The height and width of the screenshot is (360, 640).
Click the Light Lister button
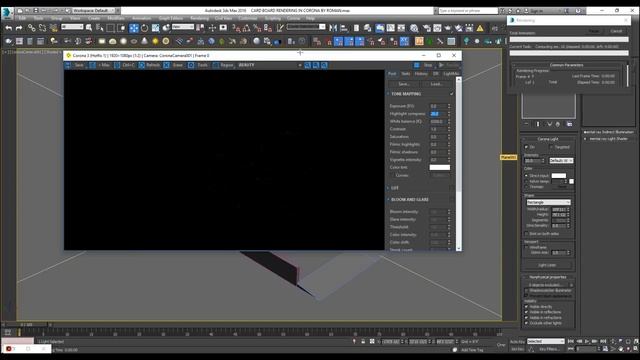547,265
